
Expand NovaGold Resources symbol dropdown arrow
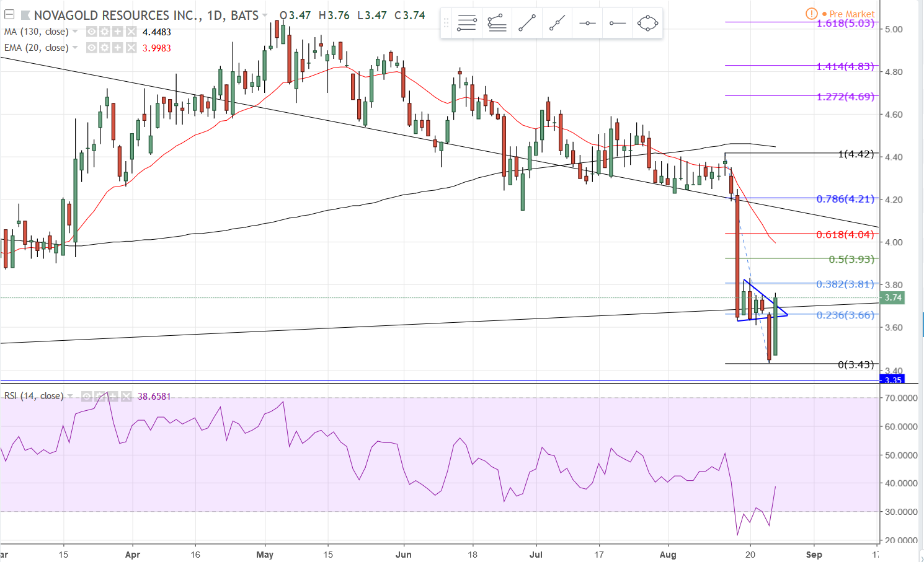(265, 15)
